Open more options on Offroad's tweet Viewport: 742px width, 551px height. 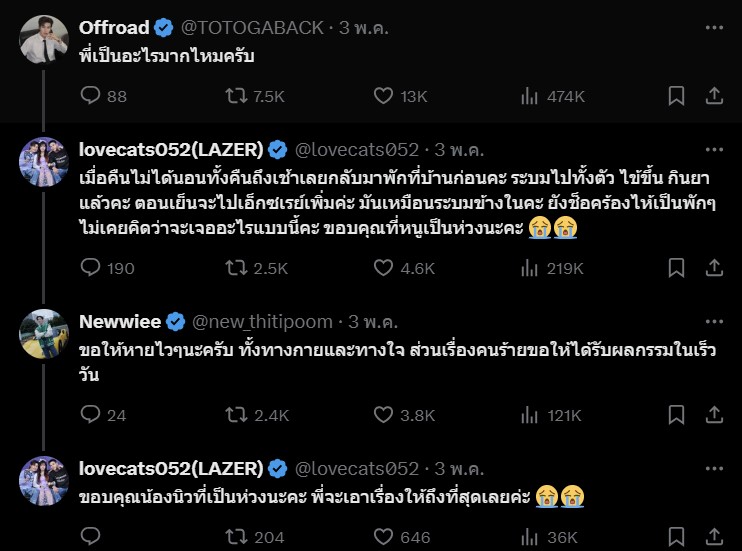click(x=714, y=27)
